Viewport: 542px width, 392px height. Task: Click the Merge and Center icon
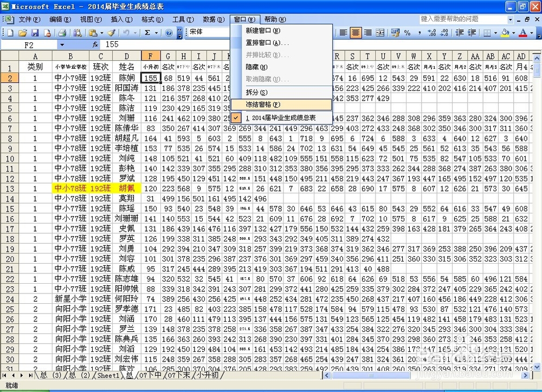[x=379, y=33]
